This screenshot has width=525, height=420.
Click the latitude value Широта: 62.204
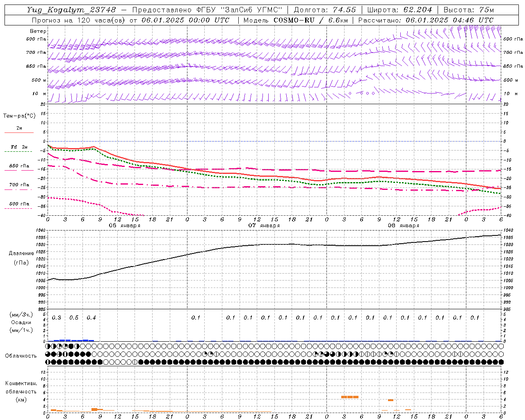[399, 10]
